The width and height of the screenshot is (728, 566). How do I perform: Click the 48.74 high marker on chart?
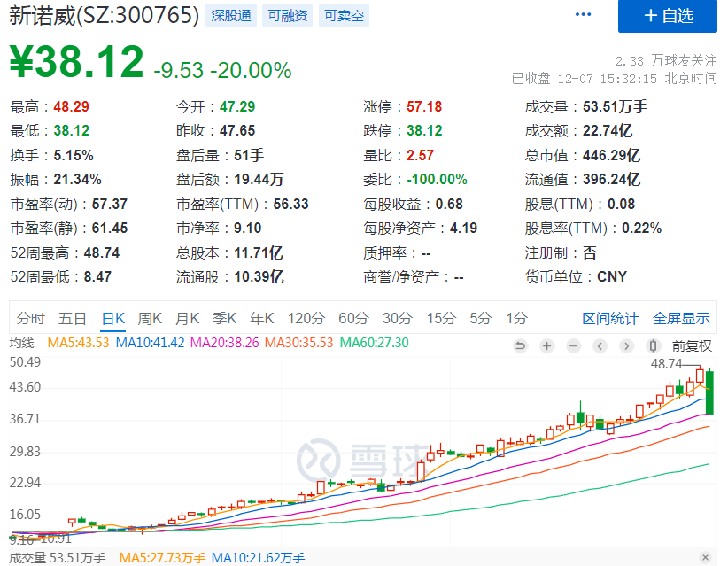[x=667, y=363]
